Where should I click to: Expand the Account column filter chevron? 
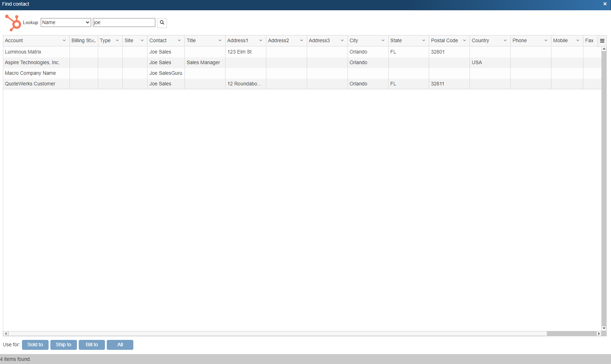click(64, 41)
